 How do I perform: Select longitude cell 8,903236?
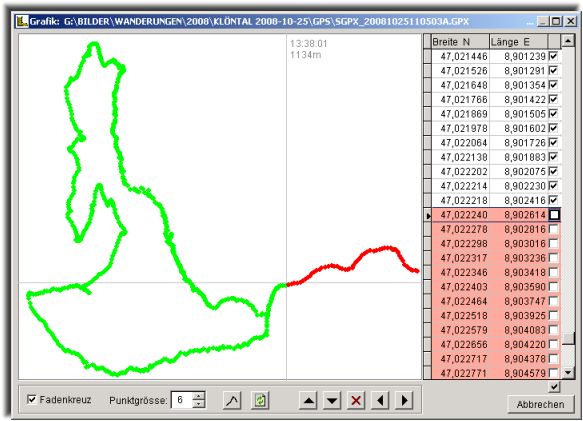[519, 258]
